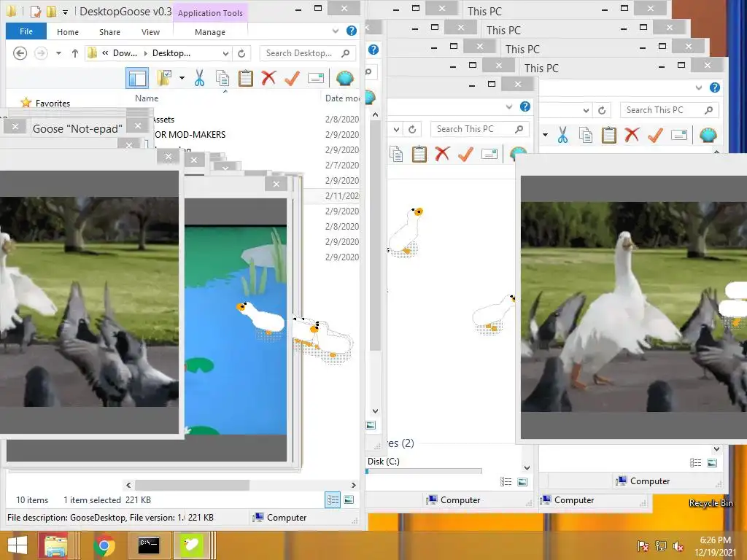Click shell icon in rightmost This PC toolbar
747x560 pixels.
tap(708, 135)
